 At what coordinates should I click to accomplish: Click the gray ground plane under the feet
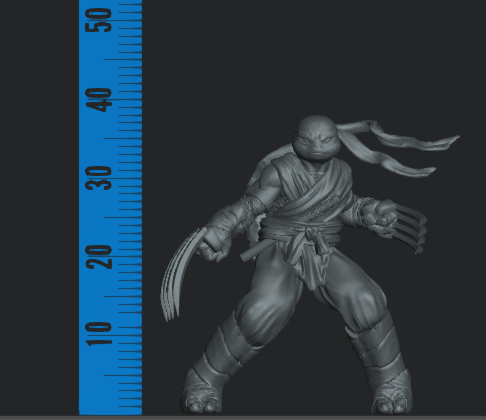click(243, 418)
